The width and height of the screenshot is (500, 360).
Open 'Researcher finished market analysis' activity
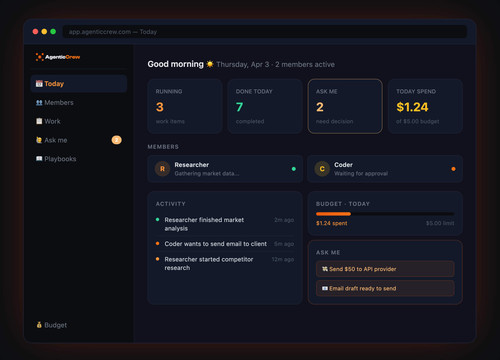[x=225, y=224]
